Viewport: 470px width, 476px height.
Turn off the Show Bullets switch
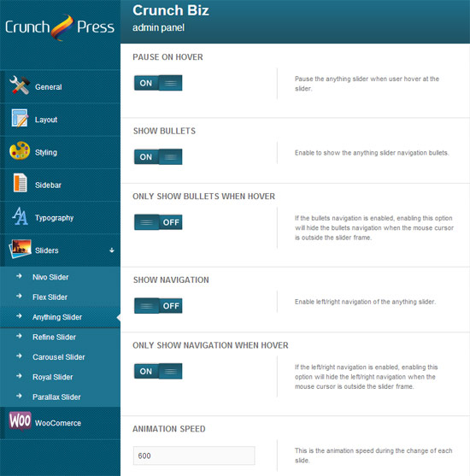click(x=158, y=157)
